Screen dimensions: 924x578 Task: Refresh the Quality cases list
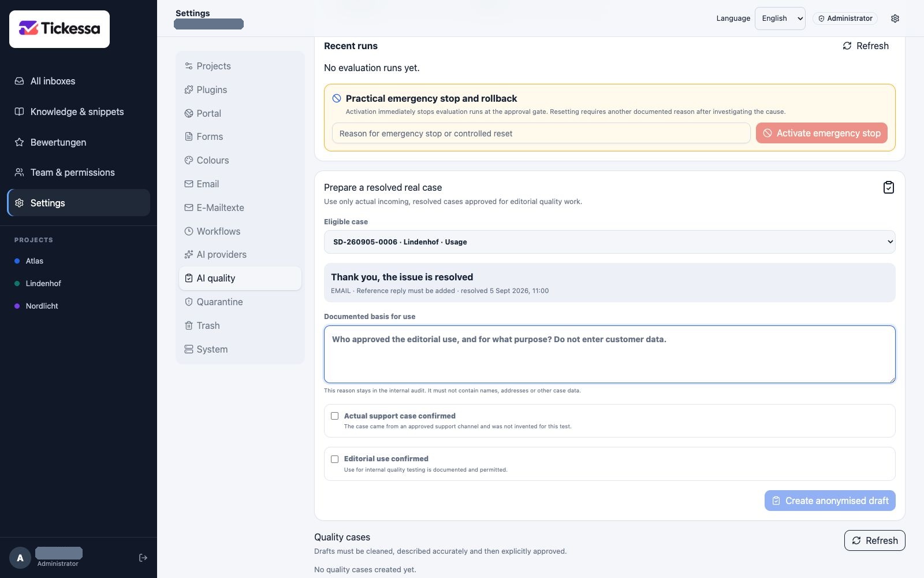coord(874,540)
